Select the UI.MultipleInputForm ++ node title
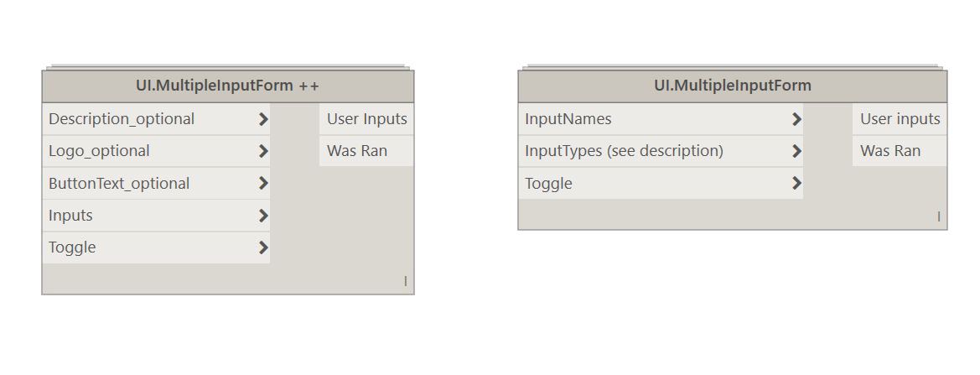This screenshot has height=375, width=980. (x=227, y=86)
